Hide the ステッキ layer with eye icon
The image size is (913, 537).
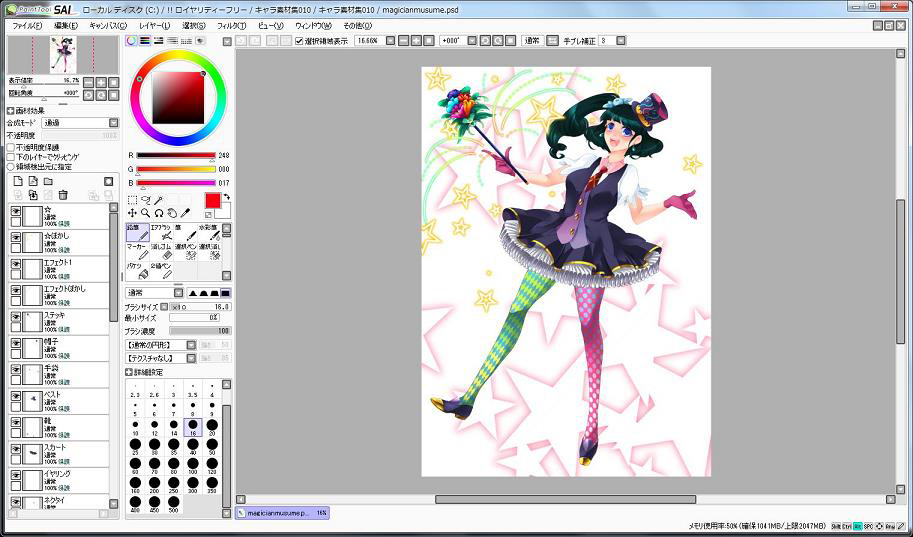click(16, 315)
